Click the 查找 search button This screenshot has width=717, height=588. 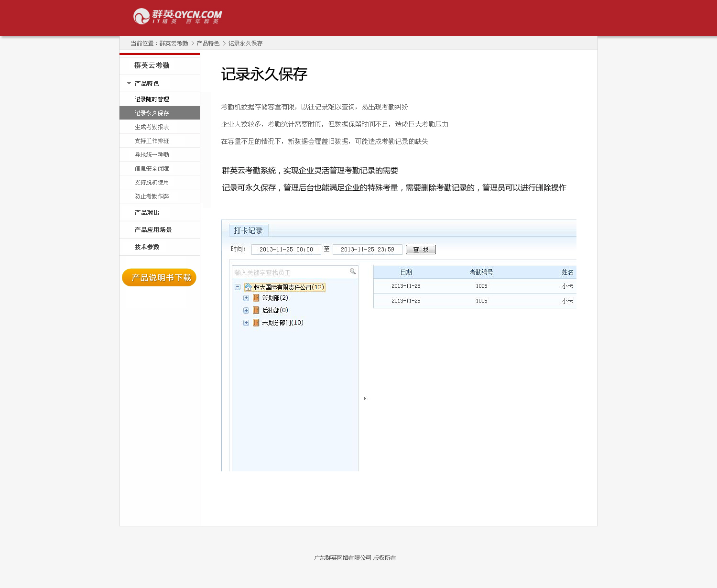[421, 250]
